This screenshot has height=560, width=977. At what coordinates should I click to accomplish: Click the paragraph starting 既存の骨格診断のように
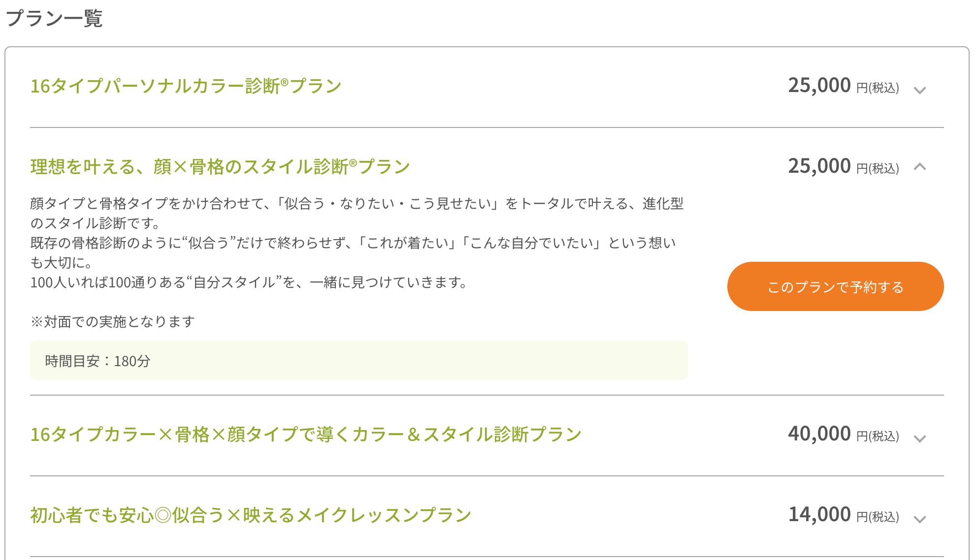pos(353,252)
